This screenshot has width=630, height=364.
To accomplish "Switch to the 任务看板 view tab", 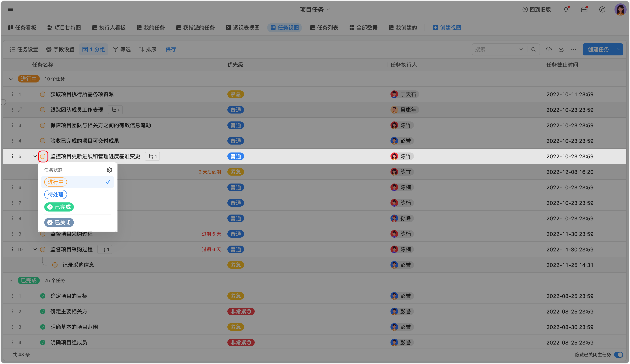I will pyautogui.click(x=22, y=28).
